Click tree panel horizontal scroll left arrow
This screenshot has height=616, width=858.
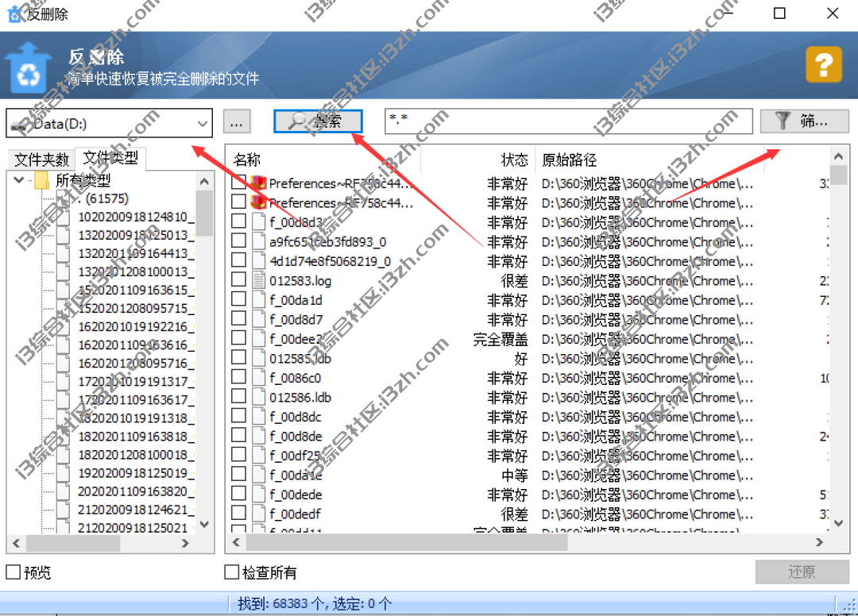point(17,543)
